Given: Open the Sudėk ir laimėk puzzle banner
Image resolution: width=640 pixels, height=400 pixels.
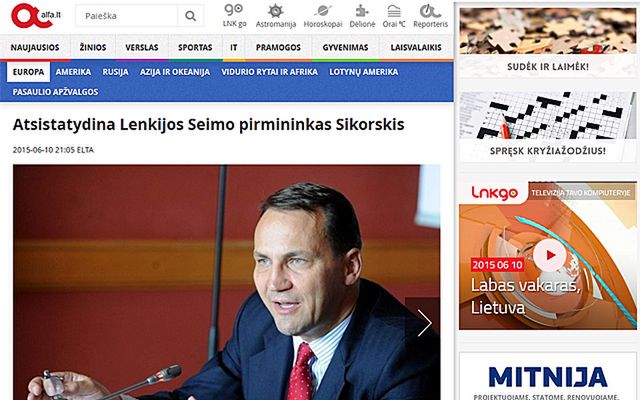Looking at the screenshot, I should point(548,42).
